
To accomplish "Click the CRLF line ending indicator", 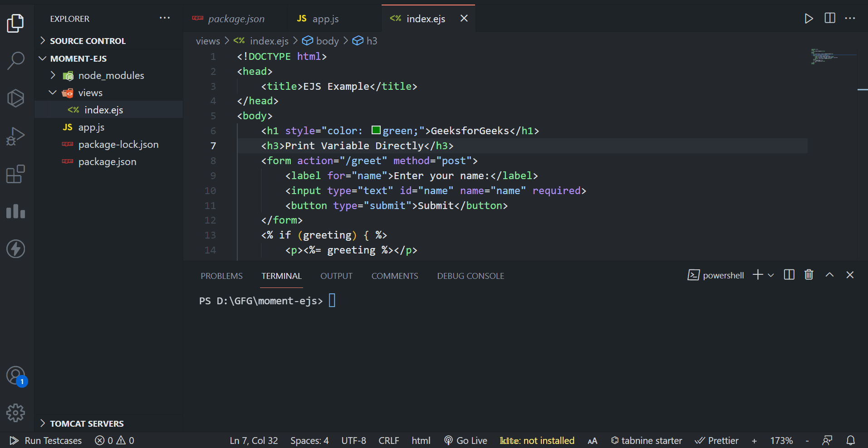I will click(x=388, y=440).
